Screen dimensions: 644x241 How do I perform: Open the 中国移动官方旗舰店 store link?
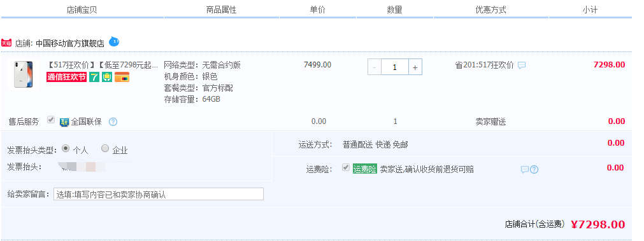(x=70, y=43)
